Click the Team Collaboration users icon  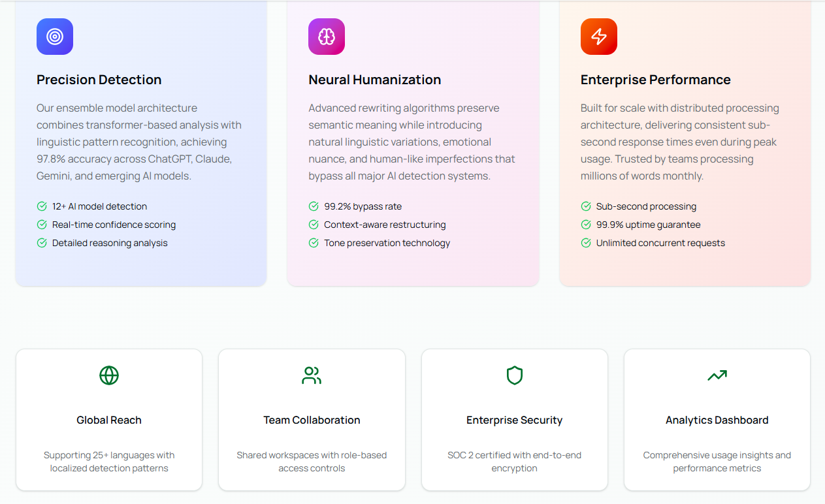312,375
